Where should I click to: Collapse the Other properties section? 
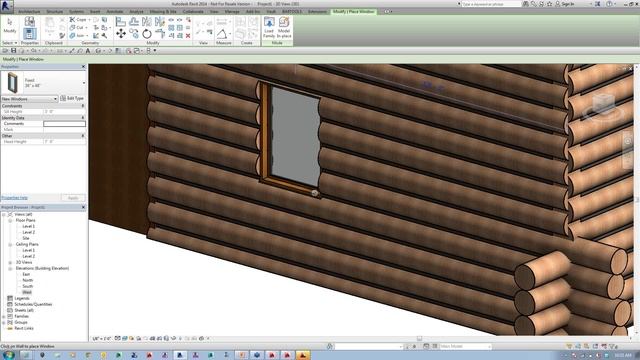83,136
